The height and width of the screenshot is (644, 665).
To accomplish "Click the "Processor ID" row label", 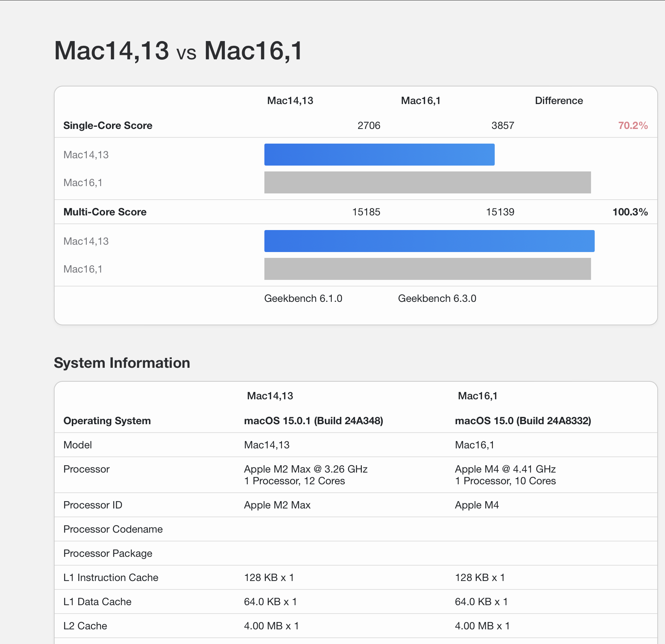I will click(93, 505).
